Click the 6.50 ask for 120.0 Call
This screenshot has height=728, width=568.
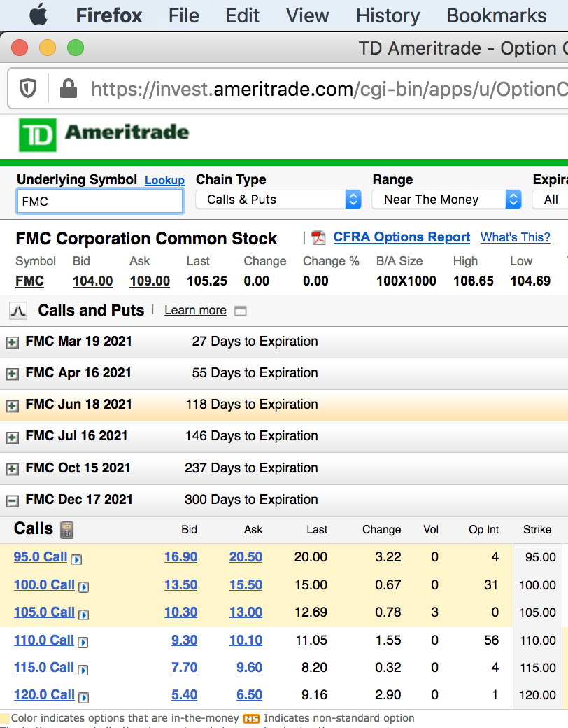(249, 694)
